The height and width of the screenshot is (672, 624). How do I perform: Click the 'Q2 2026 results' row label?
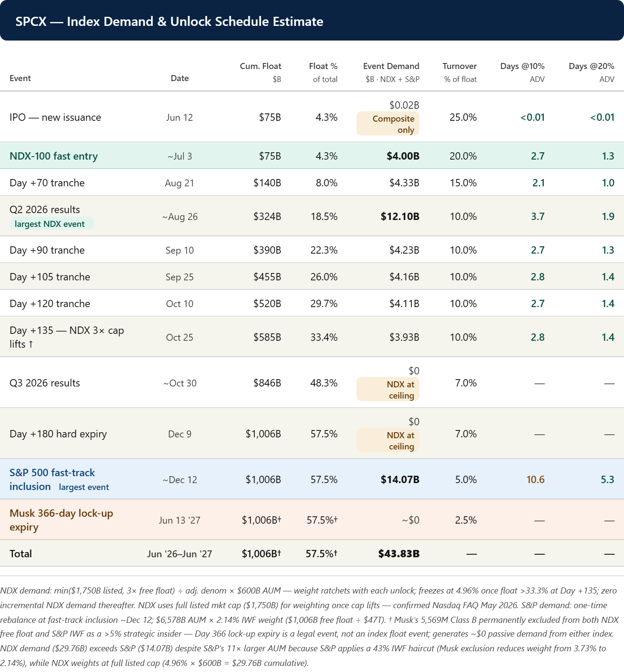tap(45, 210)
